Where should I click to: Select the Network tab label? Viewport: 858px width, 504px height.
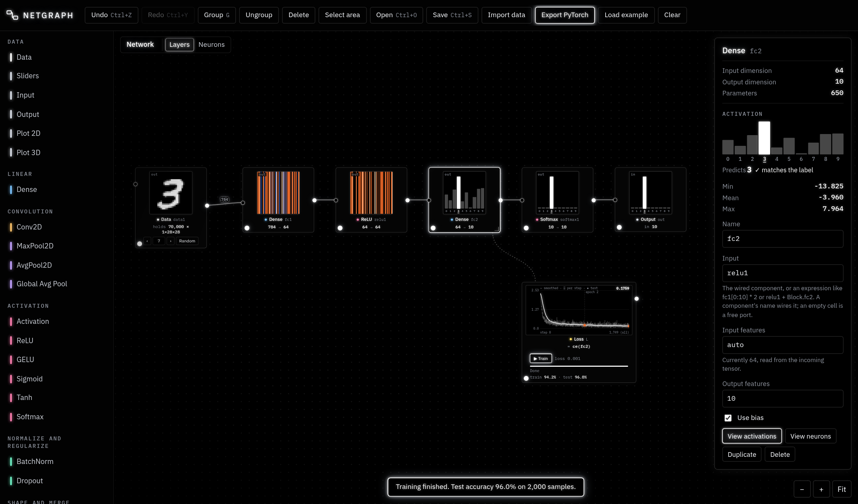[140, 44]
